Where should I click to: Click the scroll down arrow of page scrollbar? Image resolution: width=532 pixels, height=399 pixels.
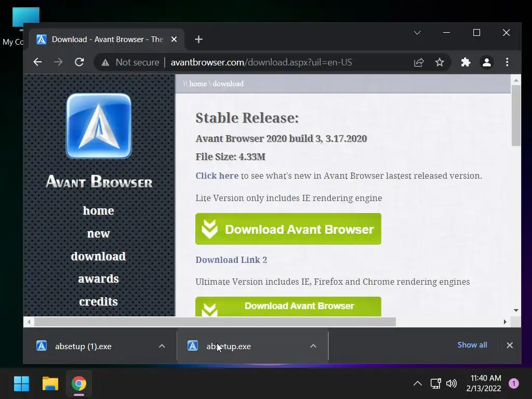(516, 311)
